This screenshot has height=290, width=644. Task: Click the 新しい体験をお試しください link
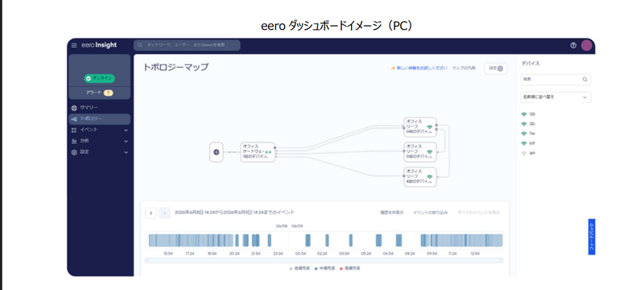[422, 68]
